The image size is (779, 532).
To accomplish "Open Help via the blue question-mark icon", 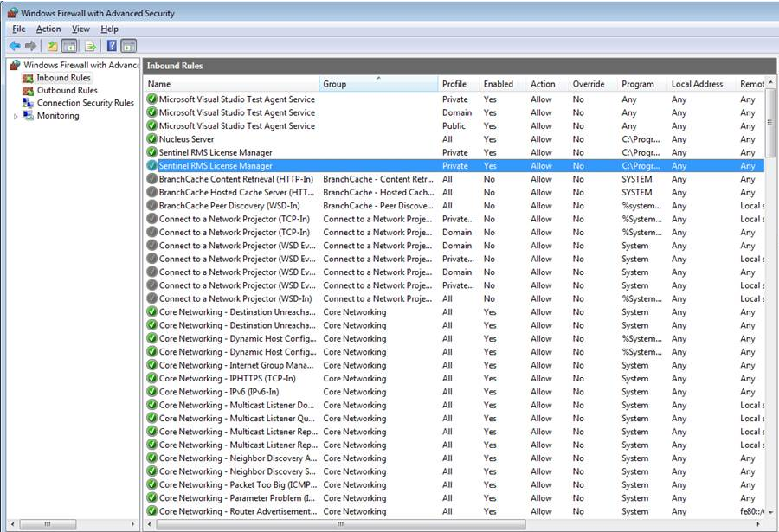I will (112, 46).
